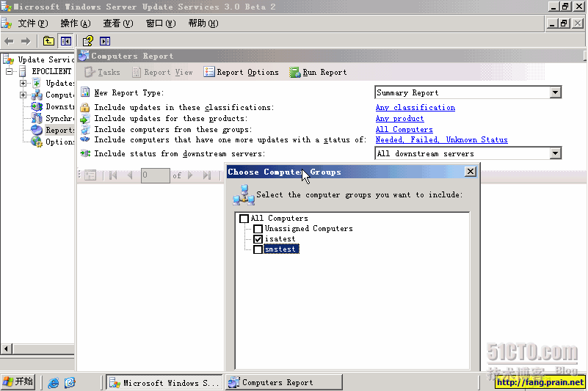Click the next page navigation arrow
The image size is (588, 391).
tap(190, 175)
